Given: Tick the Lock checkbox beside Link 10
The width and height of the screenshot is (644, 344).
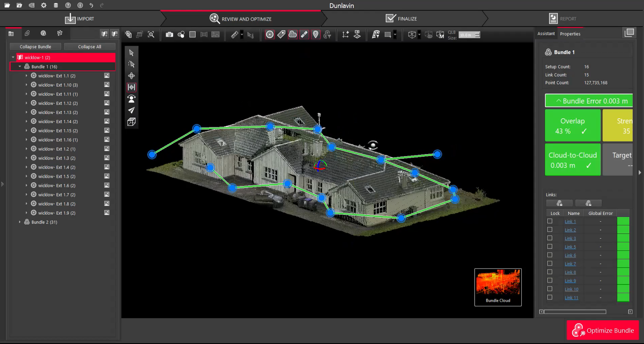Looking at the screenshot, I should (550, 289).
